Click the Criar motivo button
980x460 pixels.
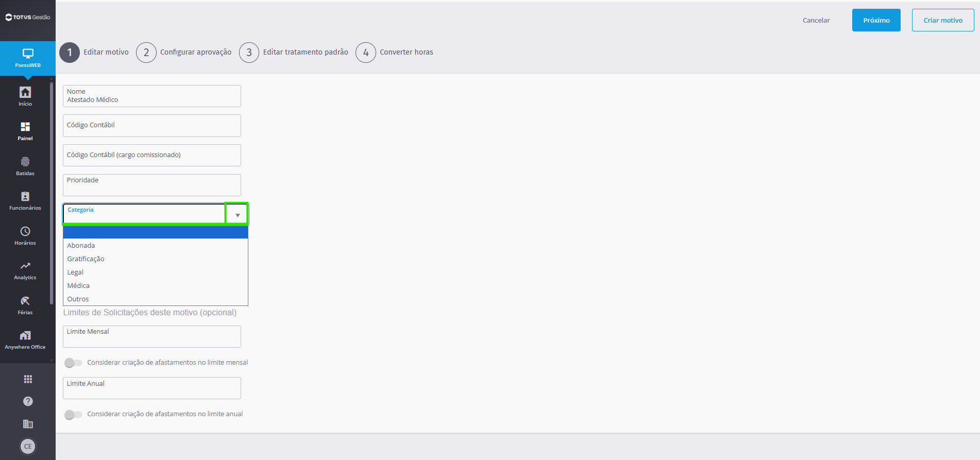[x=943, y=20]
